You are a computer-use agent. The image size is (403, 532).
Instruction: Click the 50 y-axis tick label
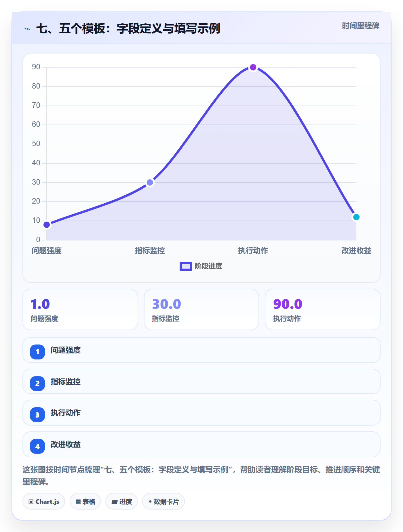click(x=36, y=143)
